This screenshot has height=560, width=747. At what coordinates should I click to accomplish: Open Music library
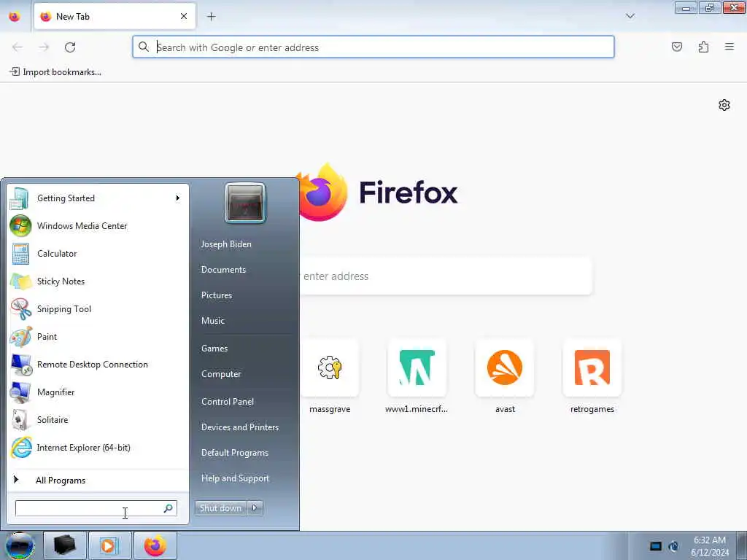(212, 321)
